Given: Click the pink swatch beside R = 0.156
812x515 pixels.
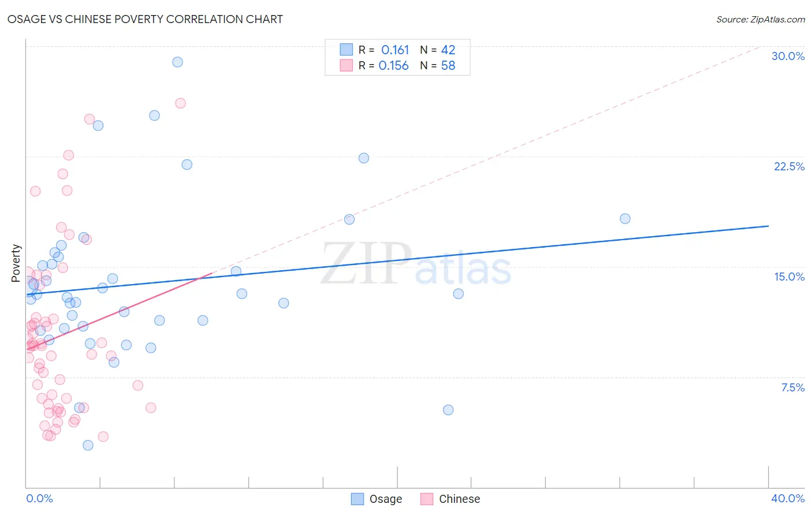Looking at the screenshot, I should pyautogui.click(x=346, y=65).
